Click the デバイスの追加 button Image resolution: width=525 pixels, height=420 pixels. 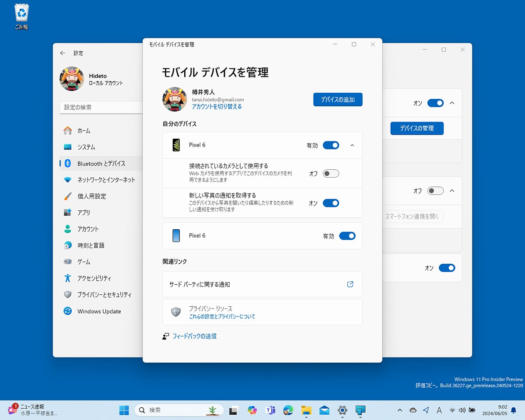[x=337, y=99]
